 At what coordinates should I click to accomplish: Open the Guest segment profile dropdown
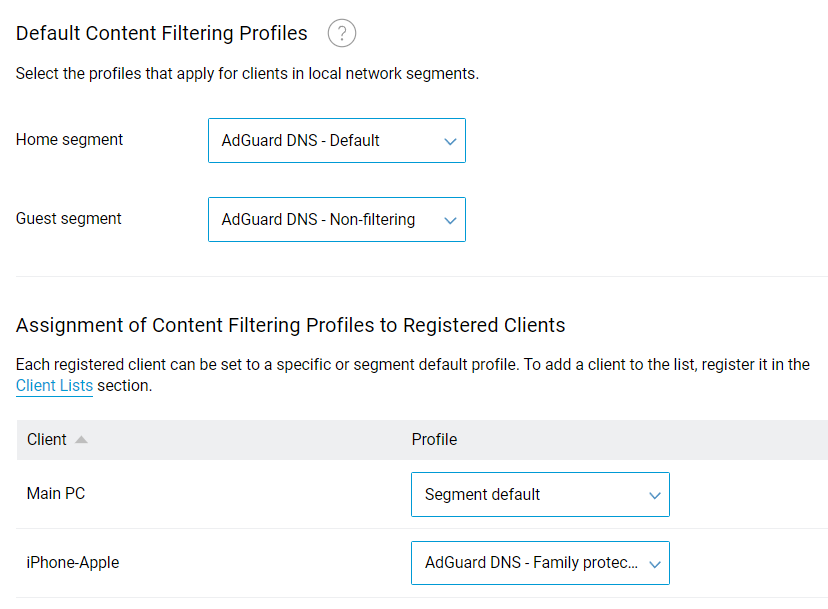click(x=336, y=219)
